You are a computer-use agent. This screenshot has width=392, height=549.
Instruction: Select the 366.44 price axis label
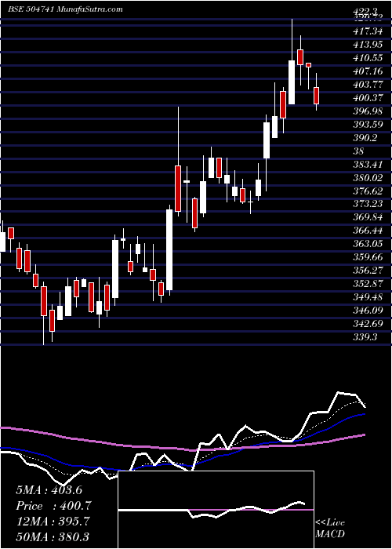click(x=368, y=231)
